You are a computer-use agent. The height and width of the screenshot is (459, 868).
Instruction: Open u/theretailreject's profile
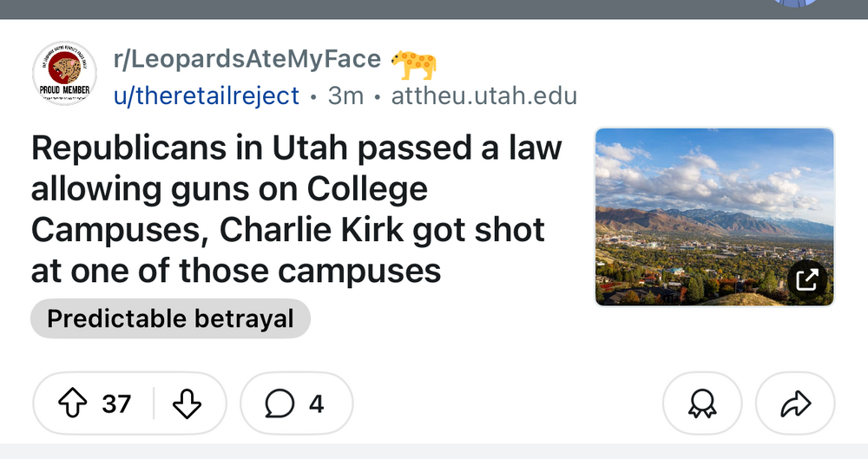coord(207,95)
